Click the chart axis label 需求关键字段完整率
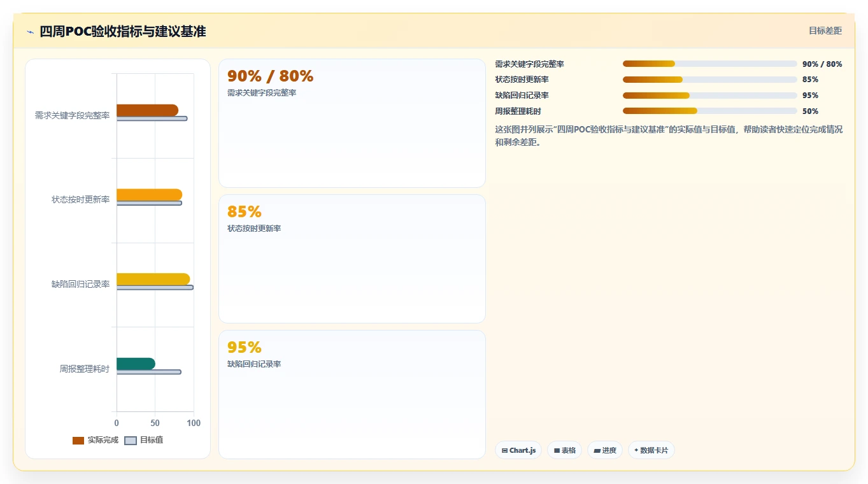868x484 pixels. [x=72, y=115]
